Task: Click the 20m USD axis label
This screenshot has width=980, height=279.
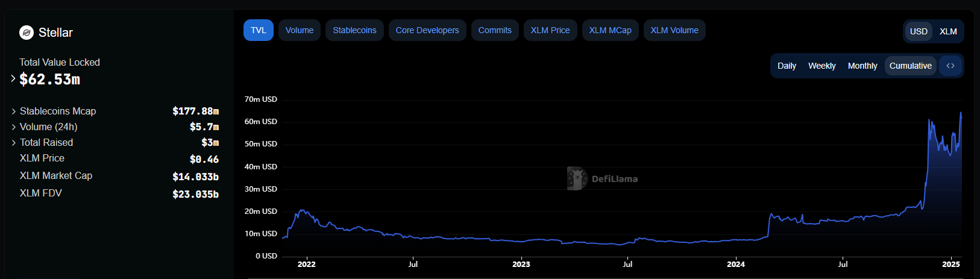Action: (261, 212)
